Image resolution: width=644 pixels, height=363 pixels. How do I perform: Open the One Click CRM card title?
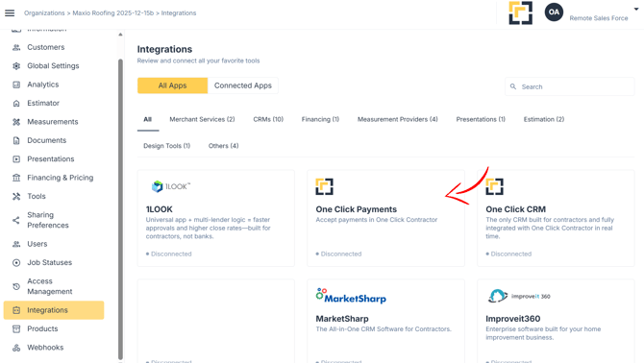coord(515,209)
